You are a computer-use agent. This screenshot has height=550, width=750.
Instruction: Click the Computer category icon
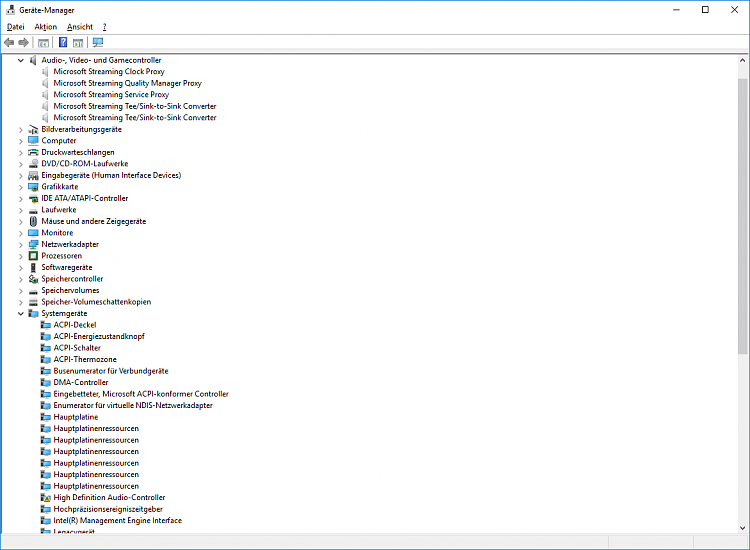pyautogui.click(x=33, y=141)
